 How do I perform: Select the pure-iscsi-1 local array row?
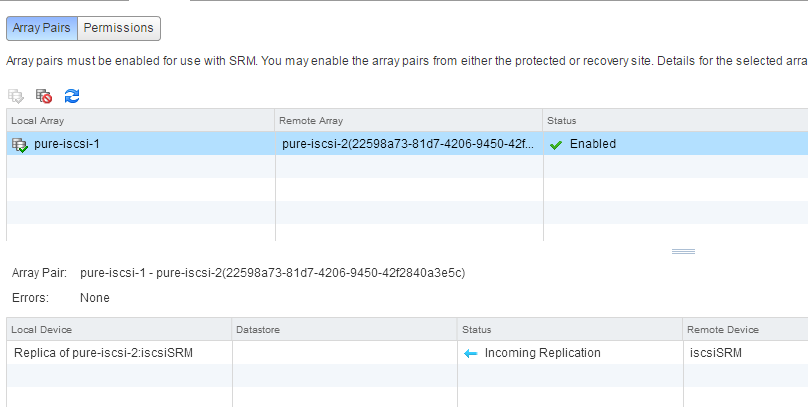coord(407,144)
